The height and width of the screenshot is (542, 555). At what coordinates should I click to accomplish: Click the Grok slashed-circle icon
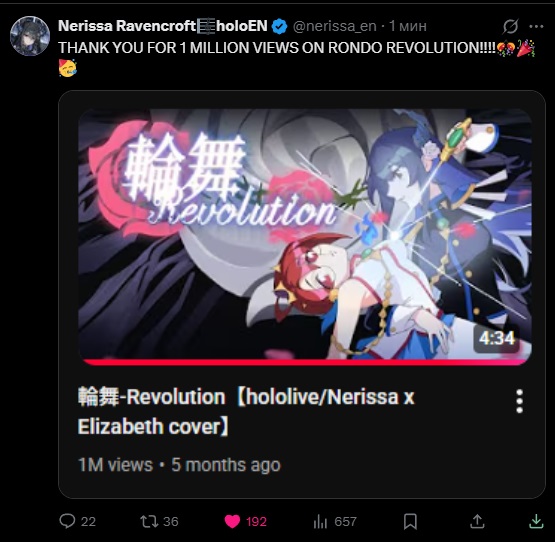[510, 26]
